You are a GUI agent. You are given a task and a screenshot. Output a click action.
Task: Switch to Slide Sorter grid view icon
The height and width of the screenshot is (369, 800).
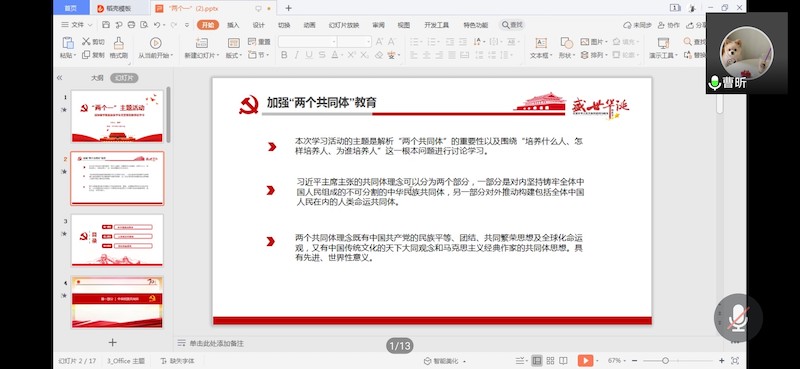pos(550,360)
